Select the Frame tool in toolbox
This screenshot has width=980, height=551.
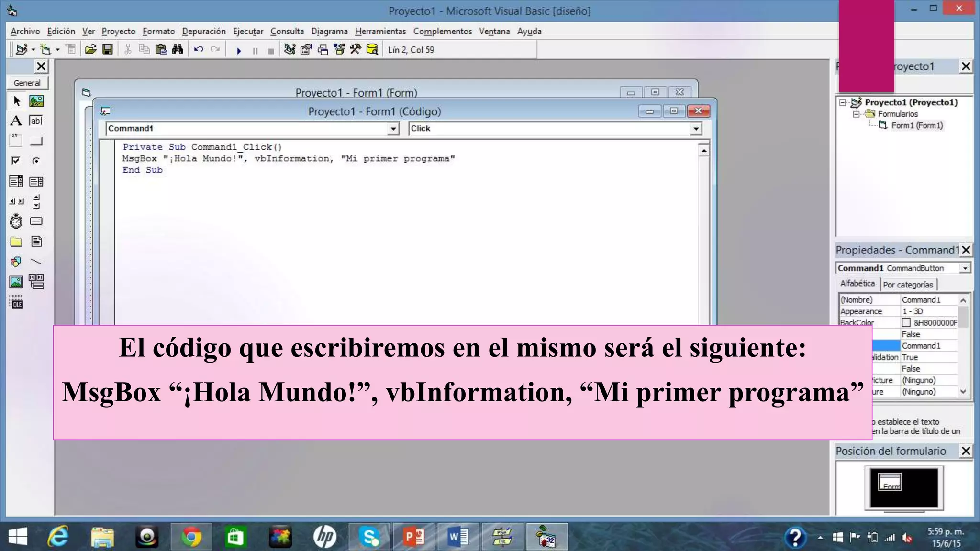pyautogui.click(x=16, y=141)
